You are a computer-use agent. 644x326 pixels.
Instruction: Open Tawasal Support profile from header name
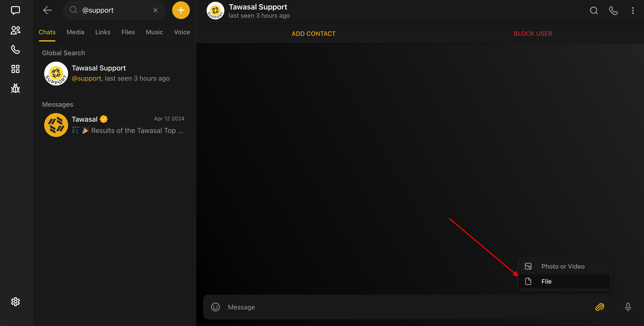coord(258,7)
